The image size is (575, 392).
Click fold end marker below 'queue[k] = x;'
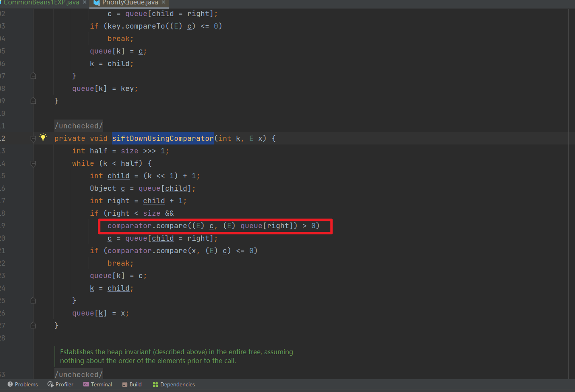[x=33, y=325]
